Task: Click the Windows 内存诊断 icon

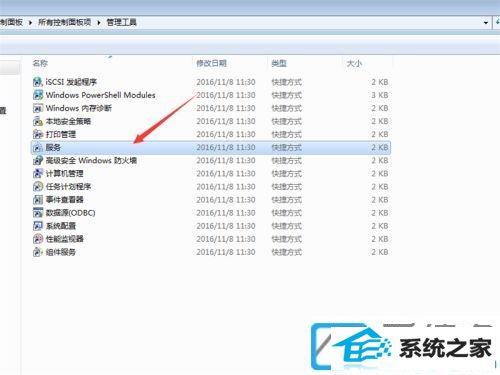Action: [38, 108]
